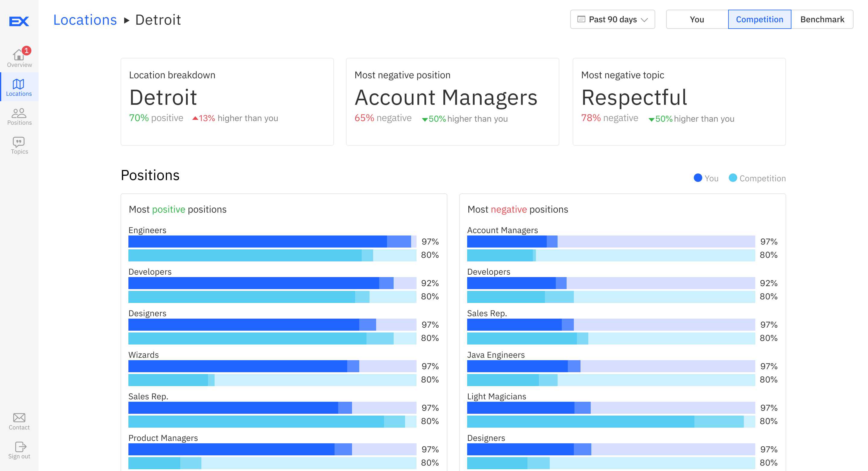Click the Sign out icon
Image resolution: width=868 pixels, height=471 pixels.
(x=20, y=447)
